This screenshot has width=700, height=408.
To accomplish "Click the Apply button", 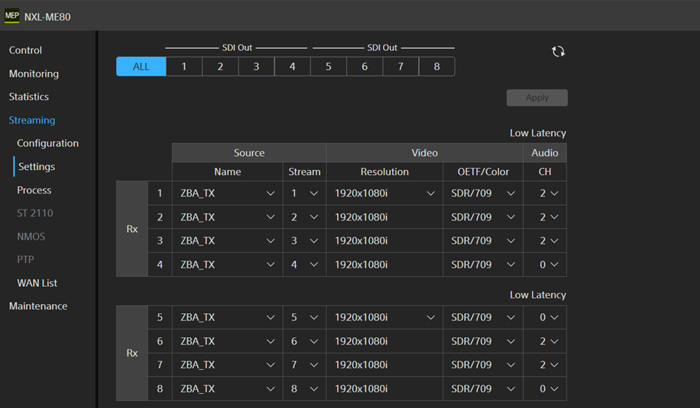I will pyautogui.click(x=537, y=98).
